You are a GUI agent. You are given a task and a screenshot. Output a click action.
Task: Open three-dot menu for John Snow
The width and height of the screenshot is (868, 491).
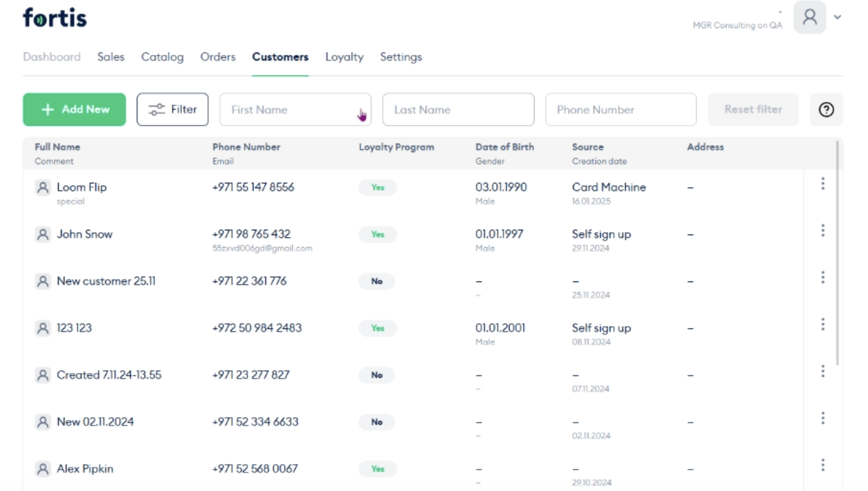point(823,230)
